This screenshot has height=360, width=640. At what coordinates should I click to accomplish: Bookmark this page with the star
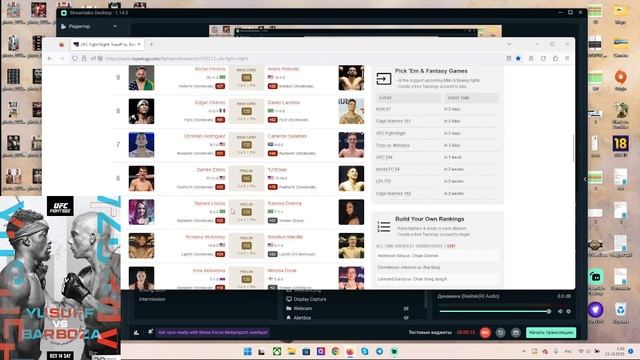tap(518, 58)
